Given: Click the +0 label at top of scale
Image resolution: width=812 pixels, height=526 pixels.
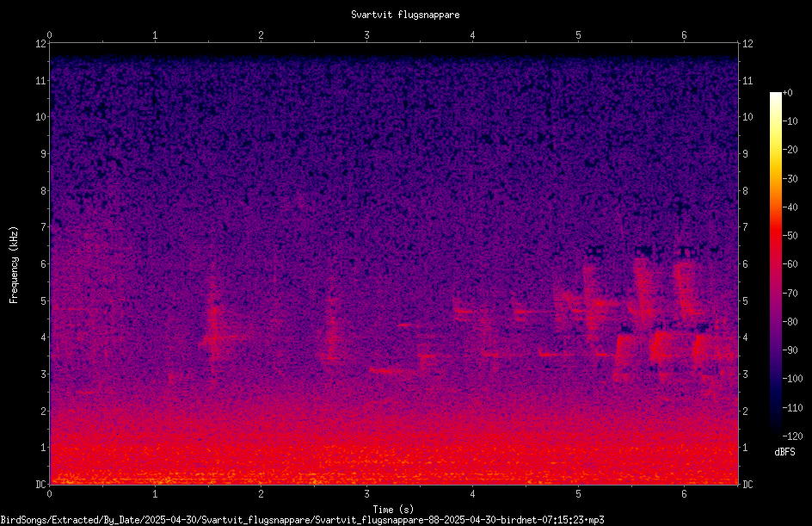Looking at the screenshot, I should (787, 93).
